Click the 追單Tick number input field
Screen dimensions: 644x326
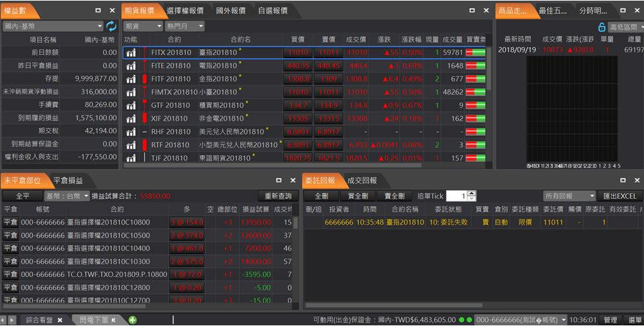click(457, 196)
